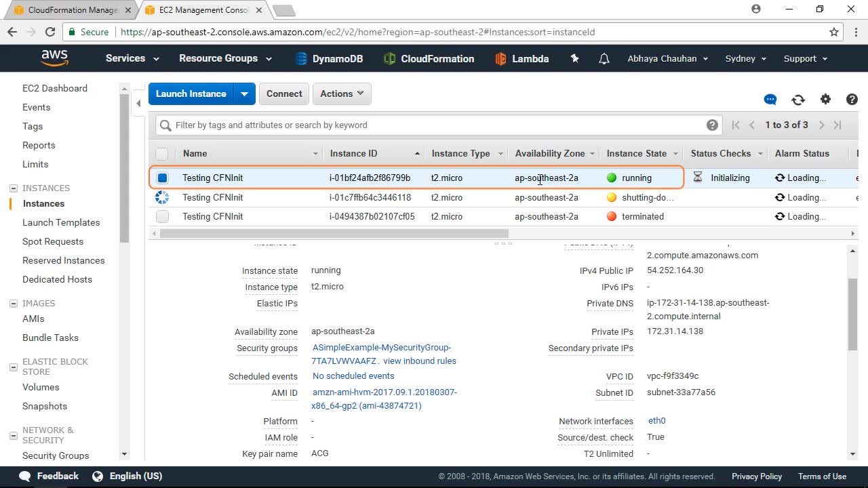Go to next page of instances
This screenshot has height=488, width=868.
tap(821, 125)
